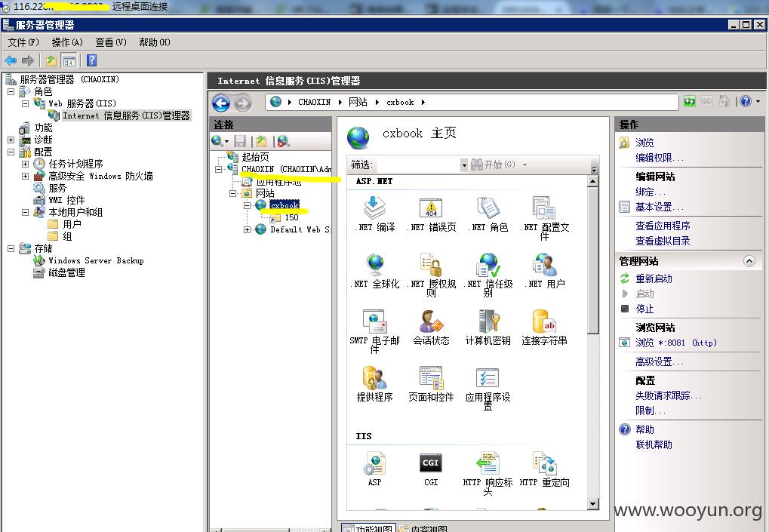Click the blue help icon in the main toolbar
The width and height of the screenshot is (769, 532).
[x=92, y=60]
